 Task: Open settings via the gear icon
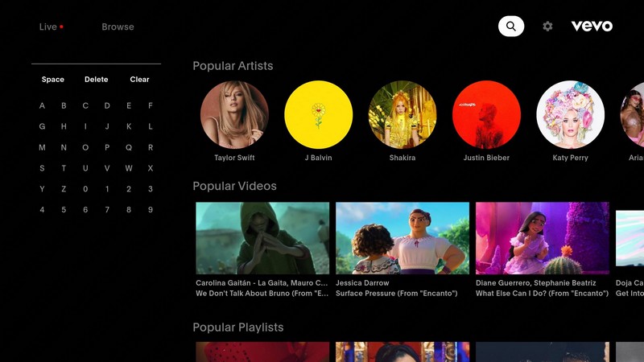pos(547,27)
